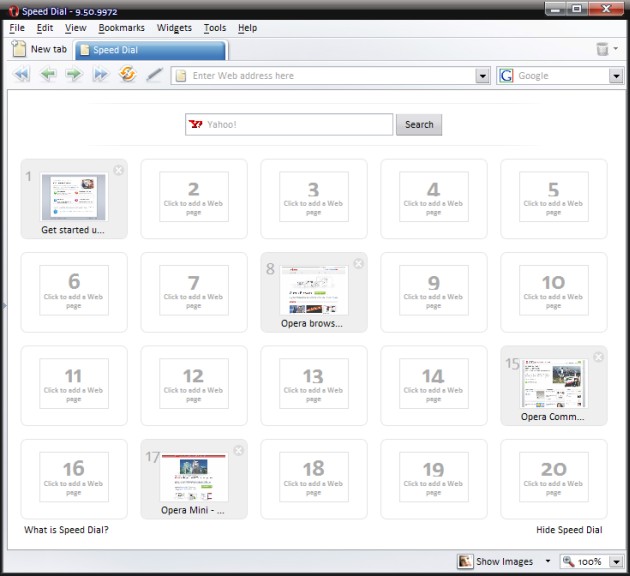
Task: Open the Opera Mini thumbnail in slot 17
Action: (x=194, y=477)
